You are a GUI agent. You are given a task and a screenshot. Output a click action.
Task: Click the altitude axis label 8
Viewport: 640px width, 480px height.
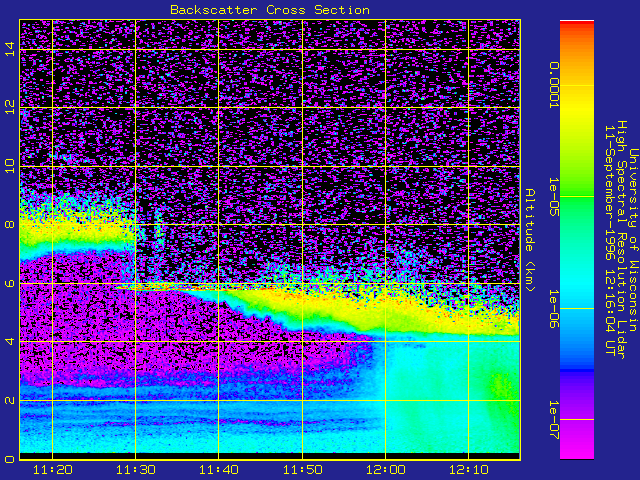coord(10,224)
